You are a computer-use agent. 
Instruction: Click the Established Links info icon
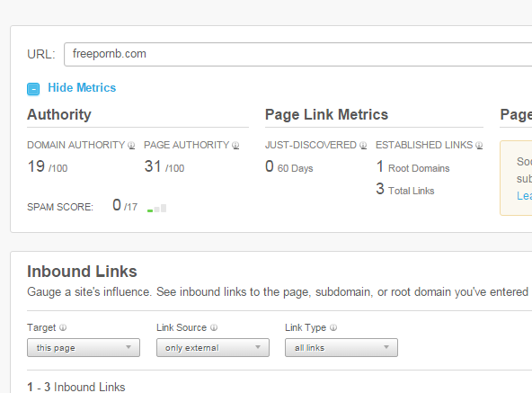point(479,146)
